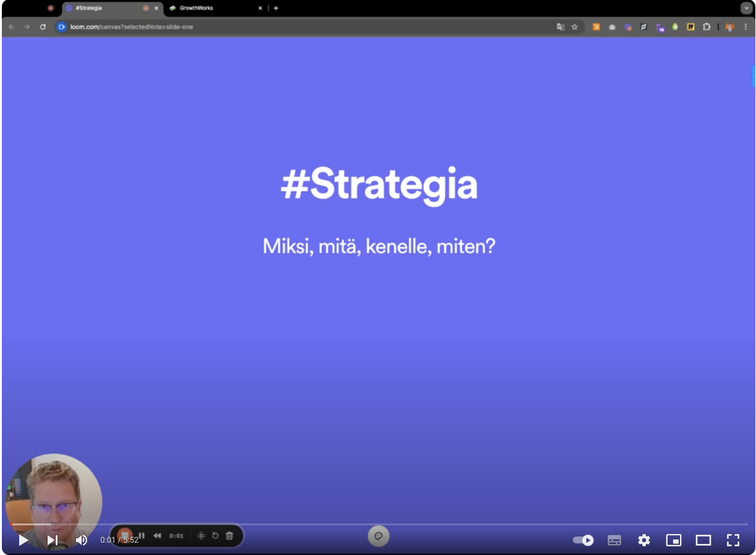Pause the Loom recording
Image resolution: width=756 pixels, height=555 pixels.
click(142, 535)
